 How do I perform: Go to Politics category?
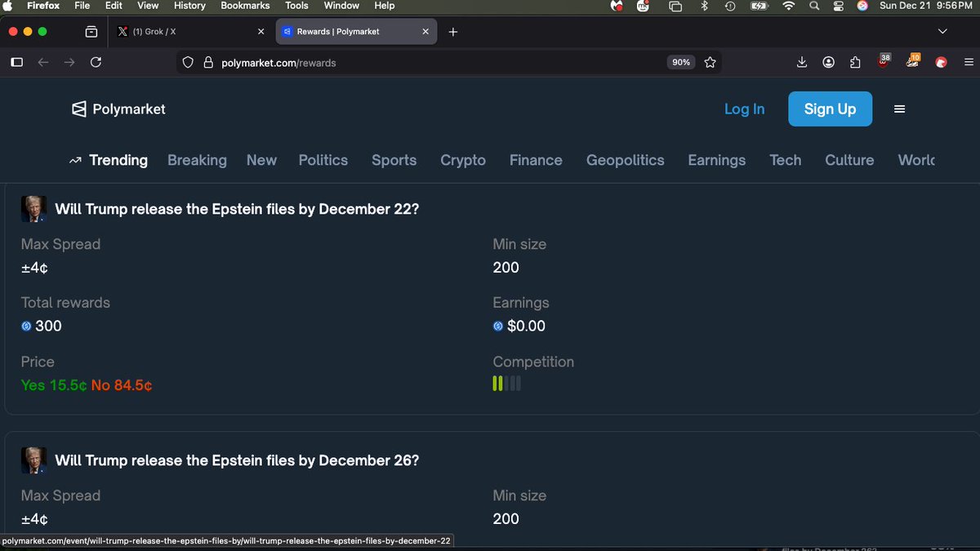tap(323, 160)
